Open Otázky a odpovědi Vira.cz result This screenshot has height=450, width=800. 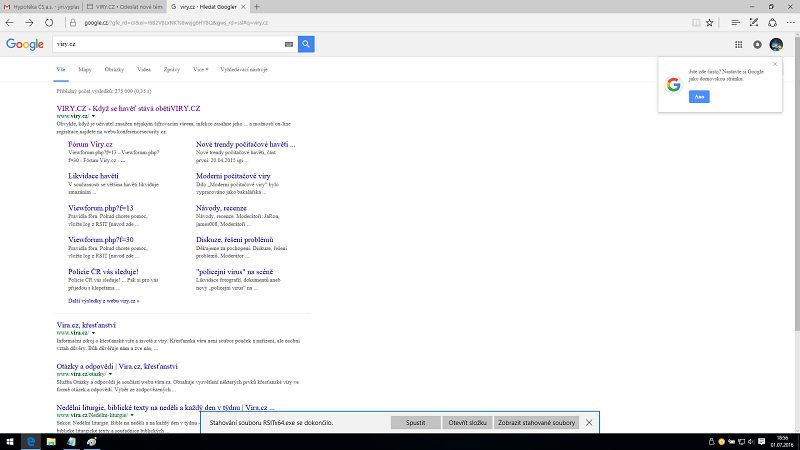pos(117,366)
